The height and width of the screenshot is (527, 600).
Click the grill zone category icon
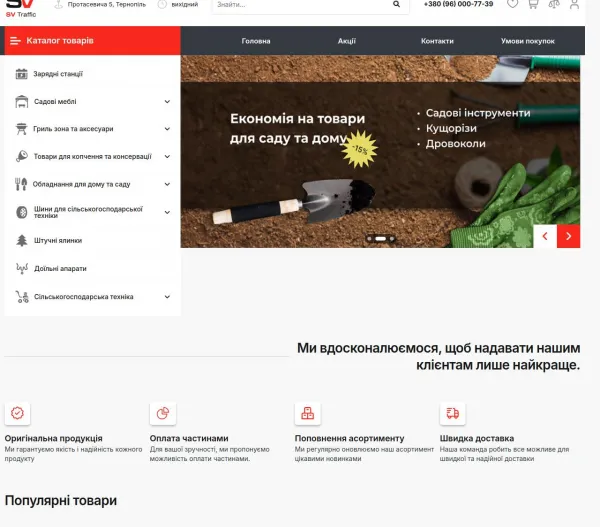(x=21, y=129)
